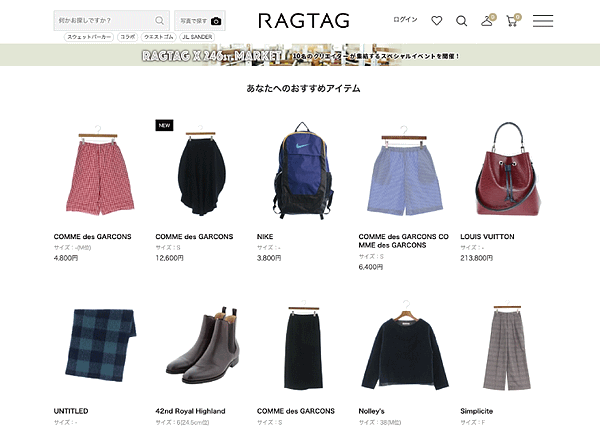The height and width of the screenshot is (428, 600).
Task: Open the shopping cart icon
Action: pos(513,21)
